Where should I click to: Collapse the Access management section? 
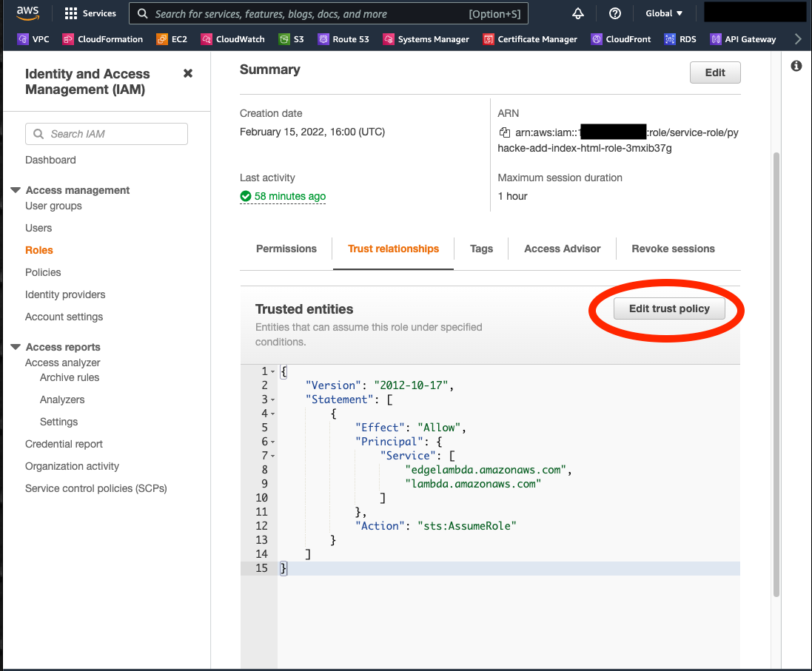16,190
